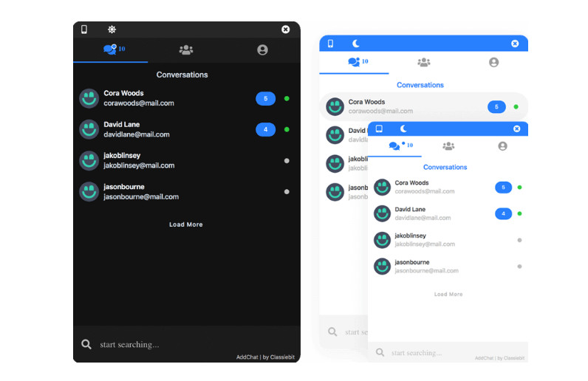Close the dark chat window
588x381 pixels.
tap(285, 30)
